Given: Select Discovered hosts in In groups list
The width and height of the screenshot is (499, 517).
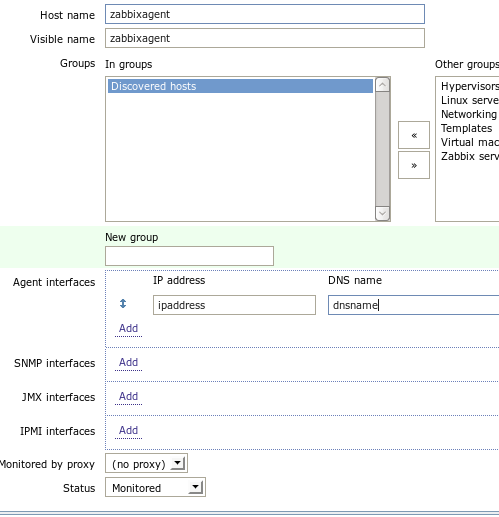Looking at the screenshot, I should tap(240, 86).
